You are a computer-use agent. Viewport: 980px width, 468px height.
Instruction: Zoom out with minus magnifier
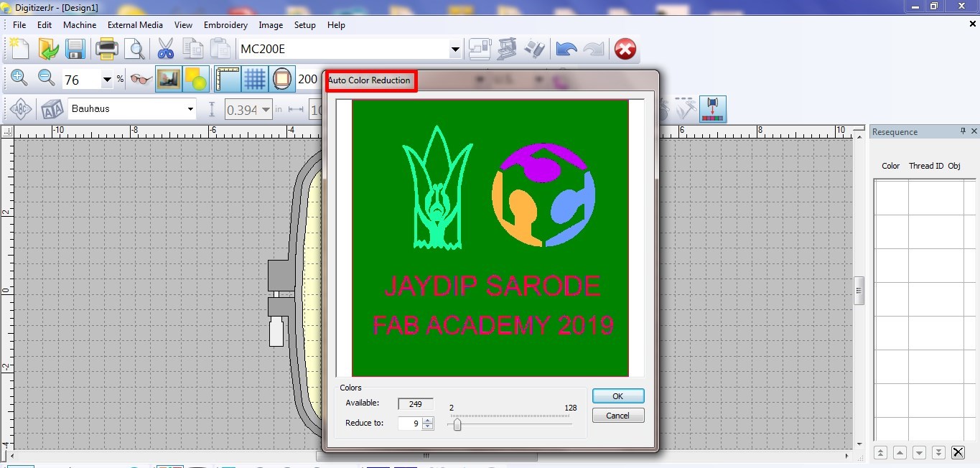click(47, 78)
